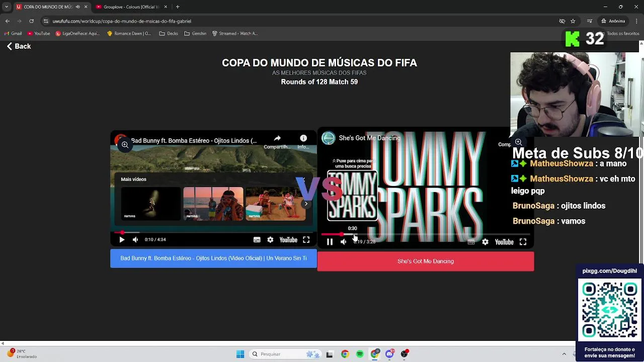Expand the tab search dropdown
Viewport: 644px width, 362px height.
(7, 7)
